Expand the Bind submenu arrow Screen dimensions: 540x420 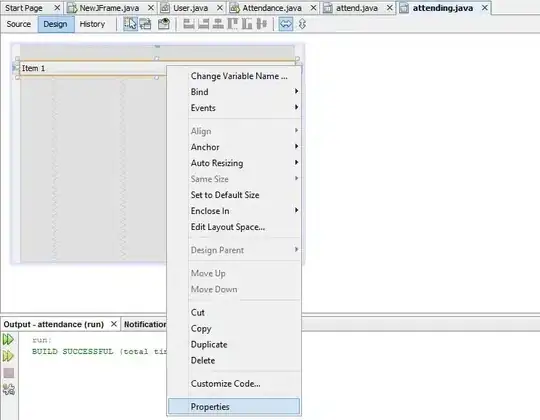coord(296,91)
